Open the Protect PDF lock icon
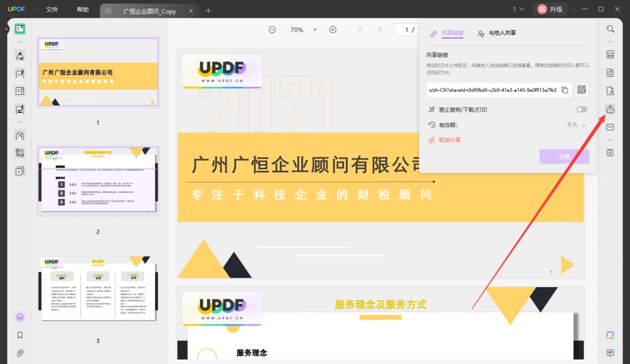Screen dimensions: 630x364 [x=610, y=91]
